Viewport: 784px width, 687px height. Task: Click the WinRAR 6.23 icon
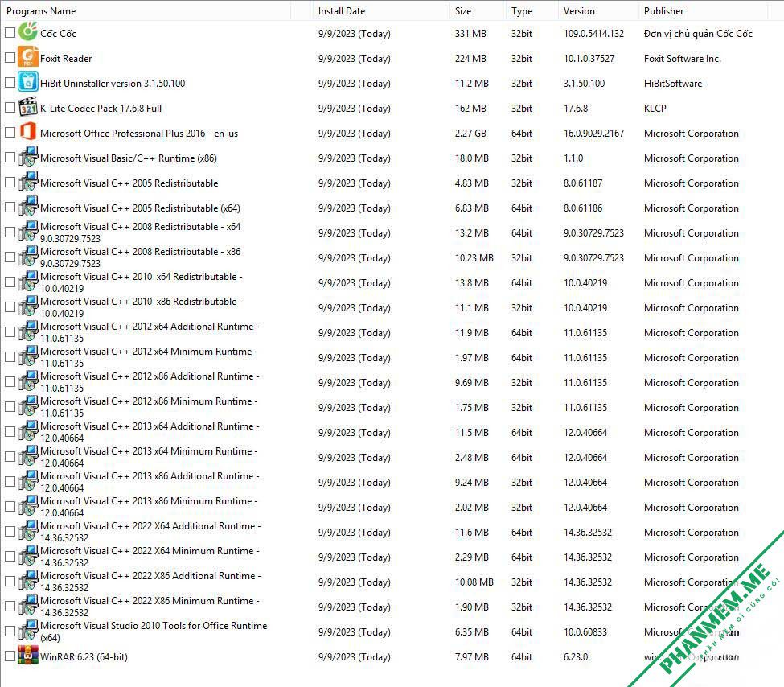tap(28, 656)
